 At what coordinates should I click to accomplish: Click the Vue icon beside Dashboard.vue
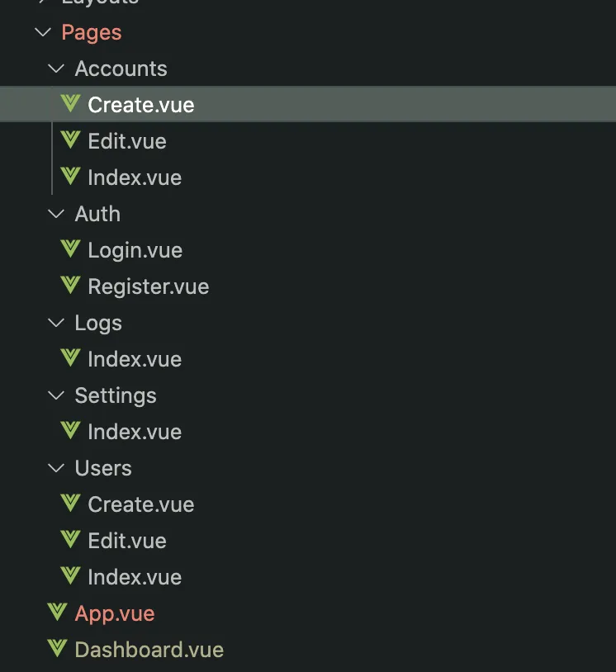(x=57, y=650)
